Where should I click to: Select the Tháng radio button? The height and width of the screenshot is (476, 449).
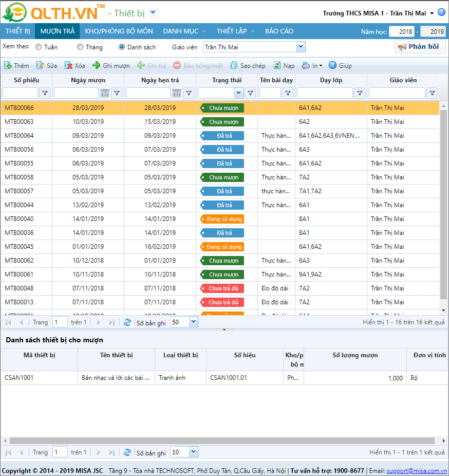[x=80, y=47]
